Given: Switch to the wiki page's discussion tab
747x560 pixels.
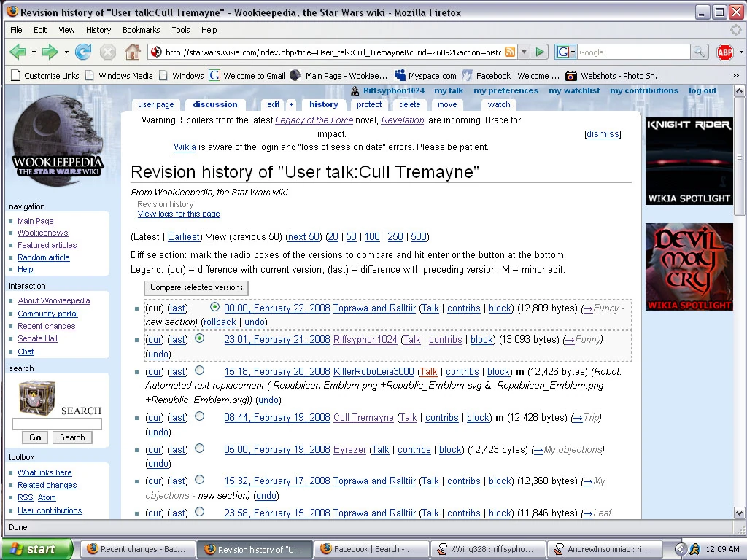Looking at the screenshot, I should coord(214,104).
